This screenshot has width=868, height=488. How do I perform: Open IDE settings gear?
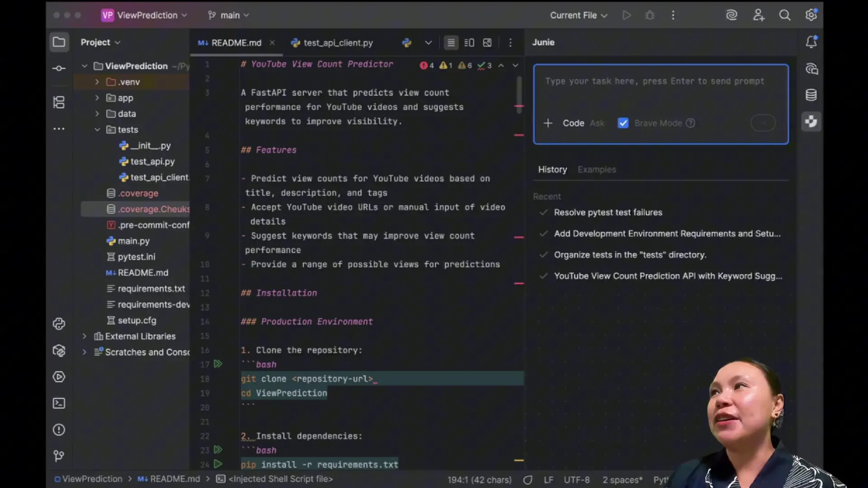(811, 15)
